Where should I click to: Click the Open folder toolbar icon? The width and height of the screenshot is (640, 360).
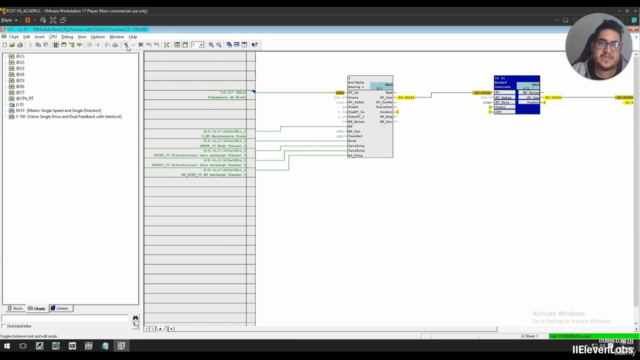12,45
